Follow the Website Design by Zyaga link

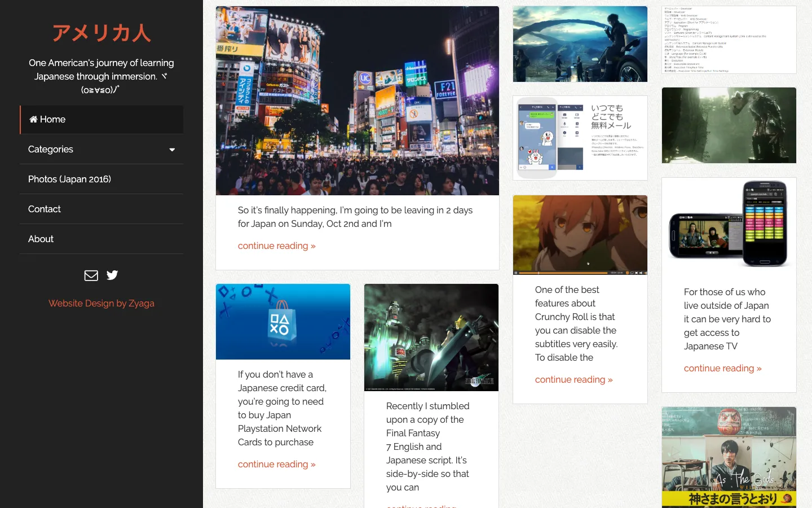pos(101,303)
